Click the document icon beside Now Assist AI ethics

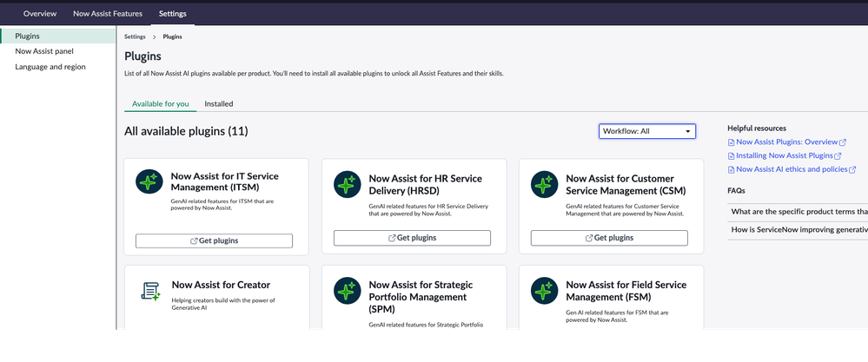pyautogui.click(x=732, y=169)
